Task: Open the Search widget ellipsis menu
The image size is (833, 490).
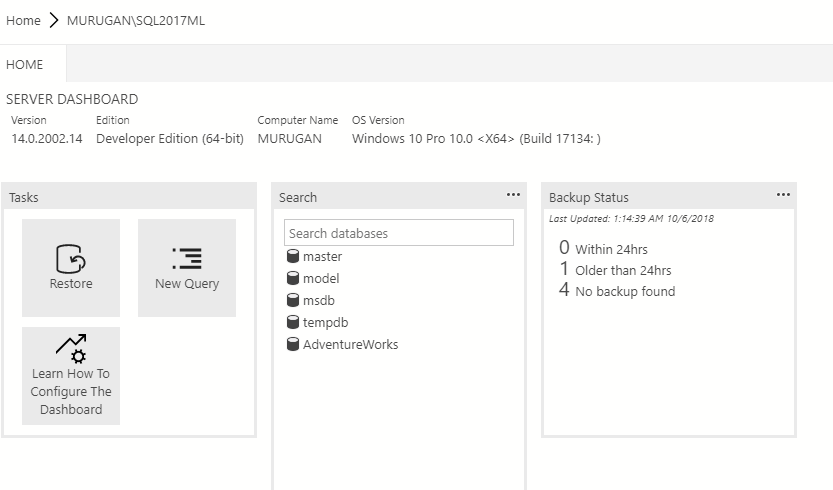Action: coord(513,195)
